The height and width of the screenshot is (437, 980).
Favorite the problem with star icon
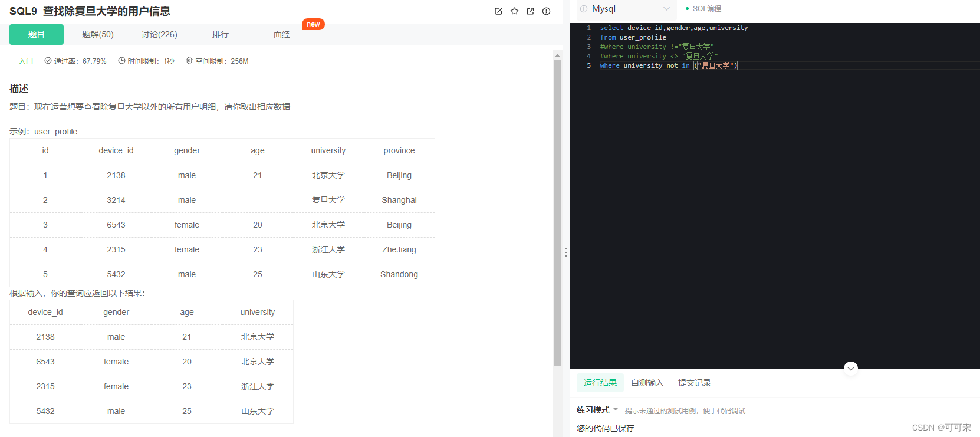pyautogui.click(x=514, y=11)
